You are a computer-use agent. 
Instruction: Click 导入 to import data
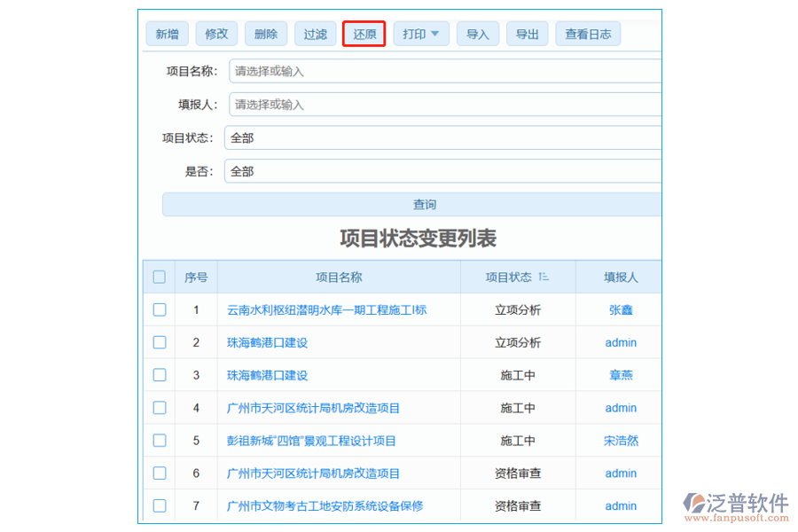(478, 33)
